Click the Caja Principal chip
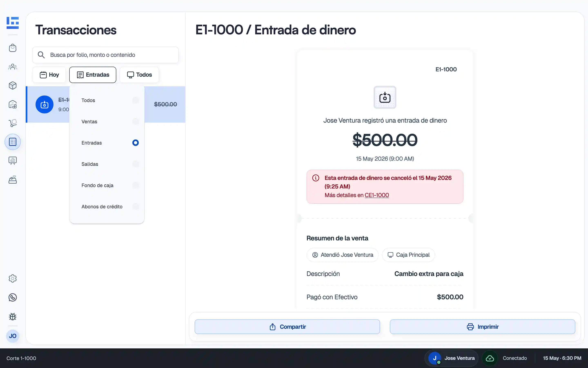Image resolution: width=588 pixels, height=368 pixels. tap(409, 255)
